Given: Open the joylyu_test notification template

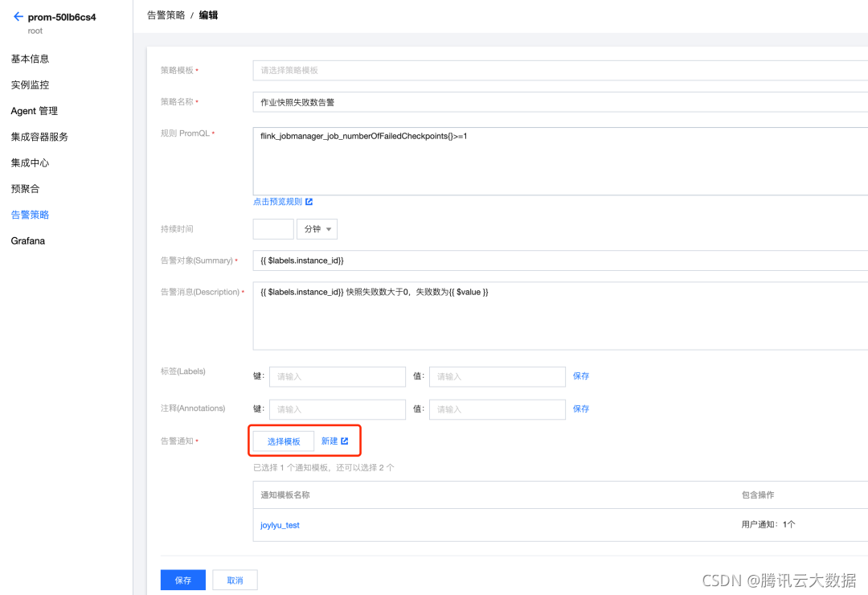Looking at the screenshot, I should coord(279,524).
